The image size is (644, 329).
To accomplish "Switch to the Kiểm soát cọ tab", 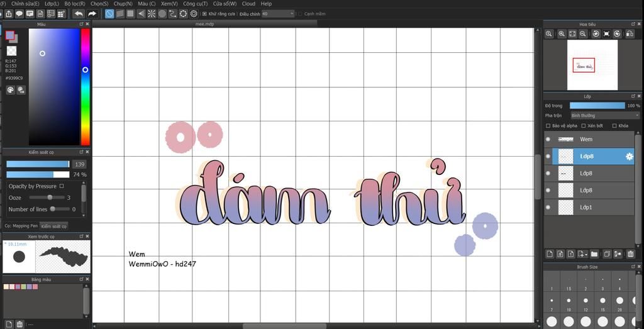I will coord(53,226).
